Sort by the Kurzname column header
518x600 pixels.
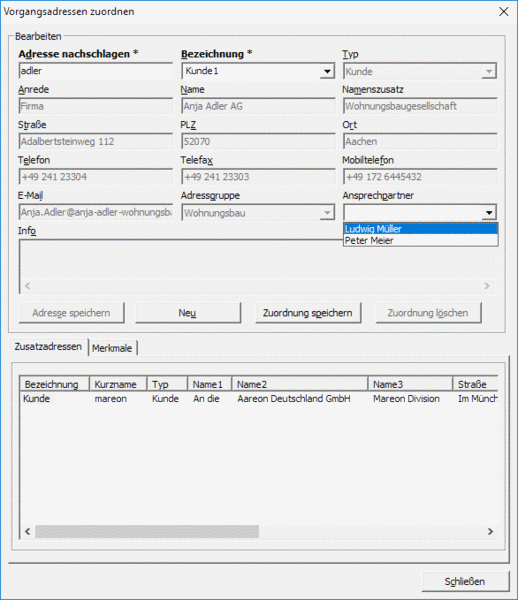[x=118, y=384]
